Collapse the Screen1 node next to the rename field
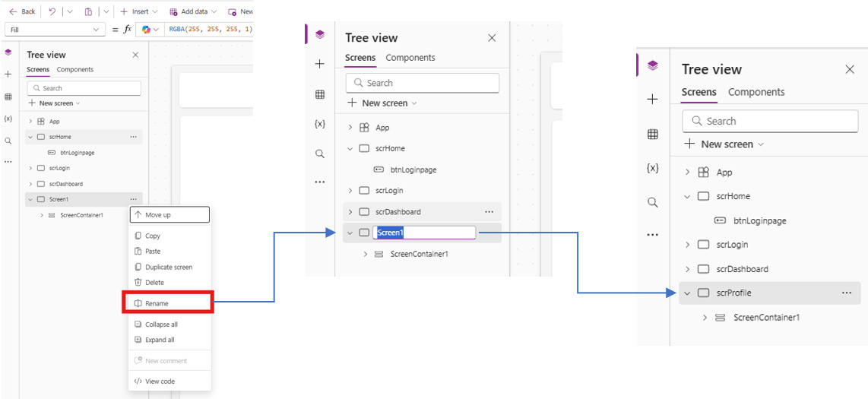 (350, 233)
